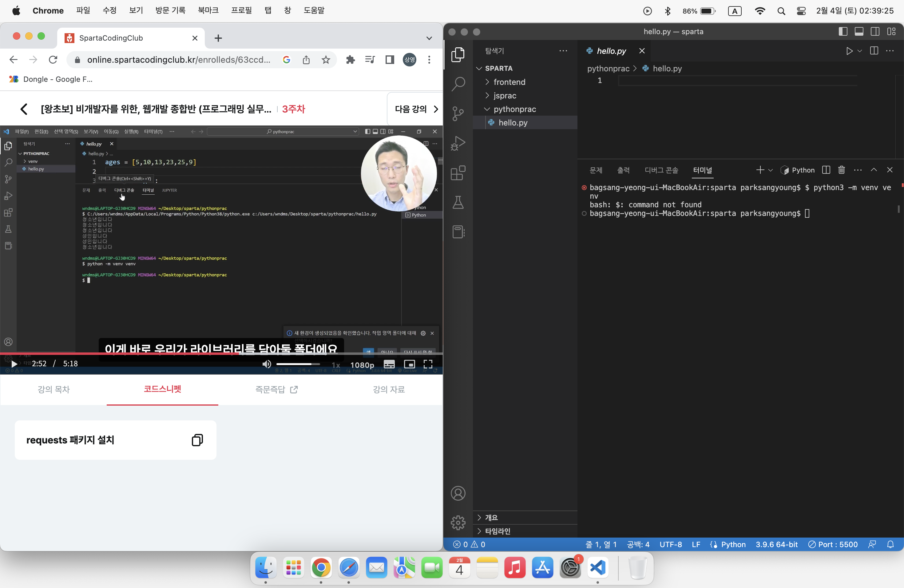Screen dimensions: 904x588
Task: Toggle fullscreen in the video player
Action: 428,364
